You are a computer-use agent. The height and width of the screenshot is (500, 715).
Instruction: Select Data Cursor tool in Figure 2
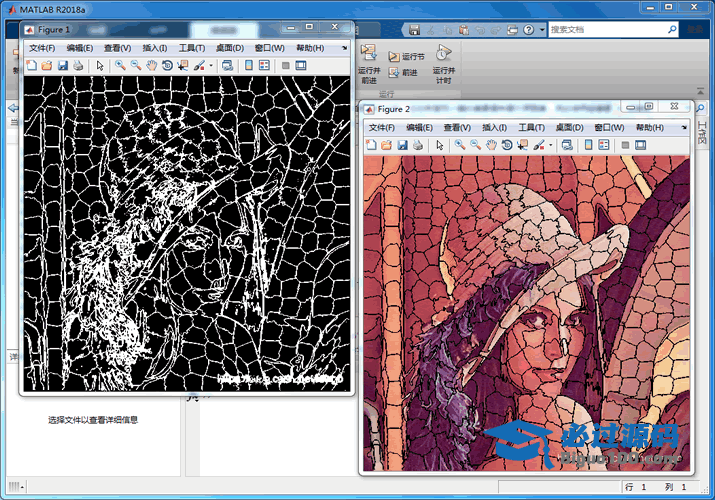point(523,145)
